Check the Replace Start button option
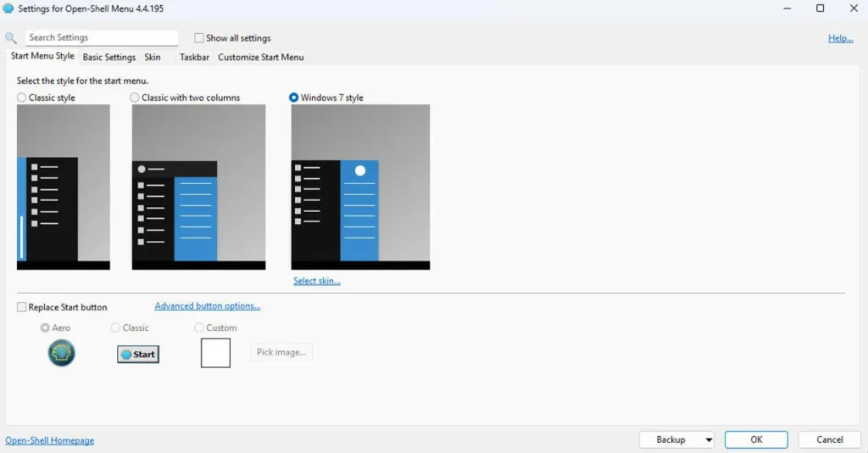This screenshot has width=868, height=453. click(x=22, y=307)
